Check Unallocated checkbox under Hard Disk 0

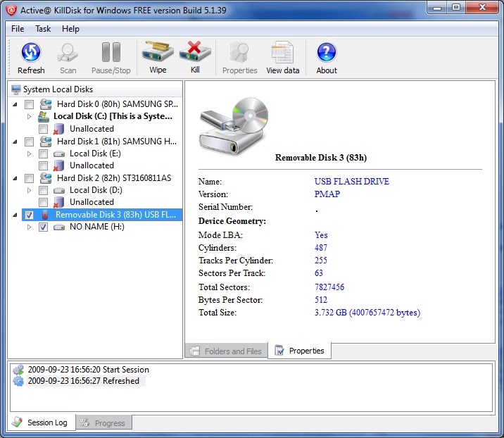[44, 130]
